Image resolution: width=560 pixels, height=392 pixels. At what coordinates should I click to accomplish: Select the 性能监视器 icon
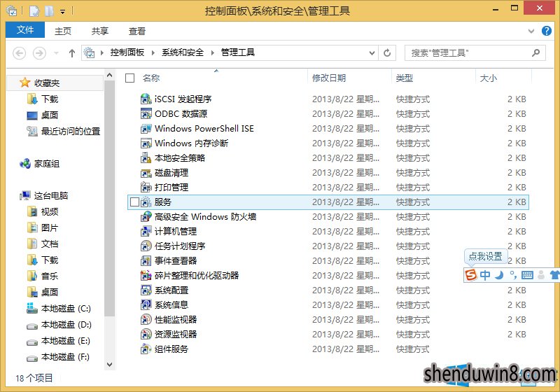(146, 319)
